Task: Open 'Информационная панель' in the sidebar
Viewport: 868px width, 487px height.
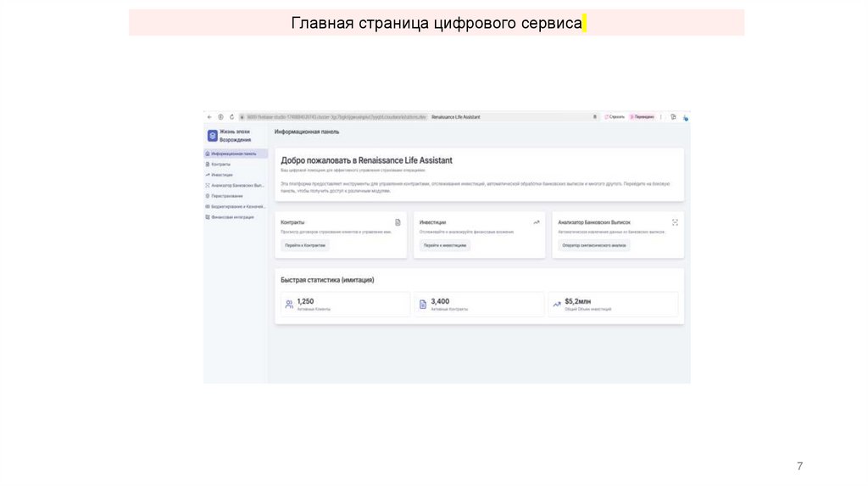Action: (236, 154)
